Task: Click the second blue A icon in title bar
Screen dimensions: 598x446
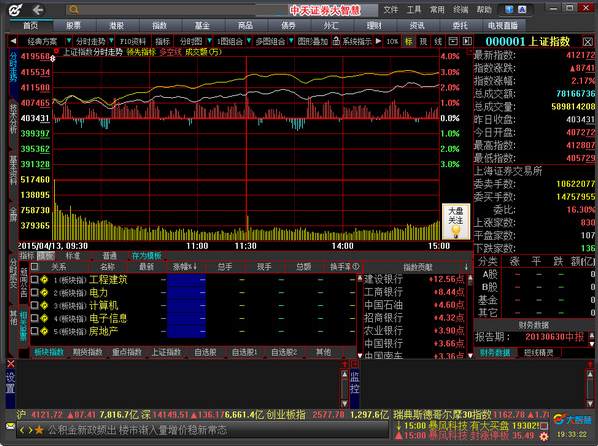Action: point(522,10)
